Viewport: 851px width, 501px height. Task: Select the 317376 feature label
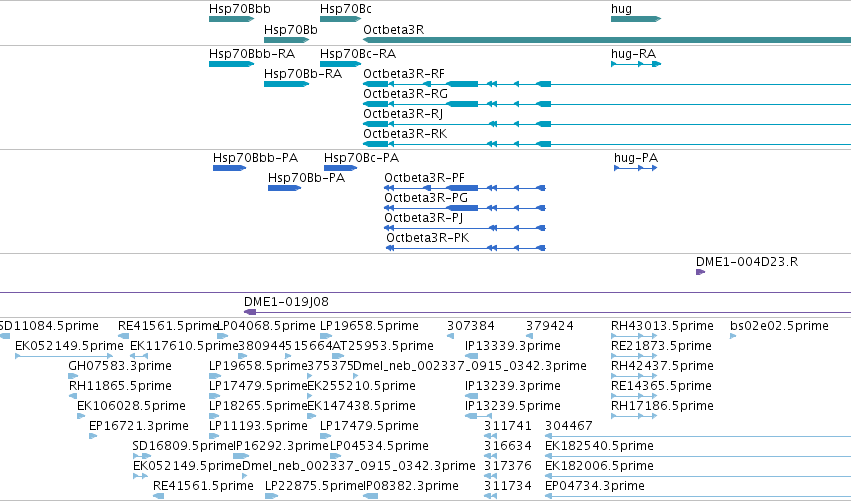[x=507, y=466]
